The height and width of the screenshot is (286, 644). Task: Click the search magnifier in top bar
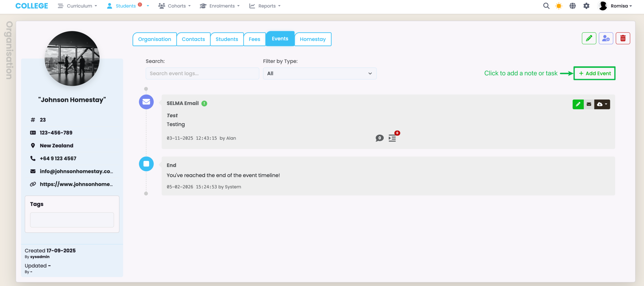546,6
